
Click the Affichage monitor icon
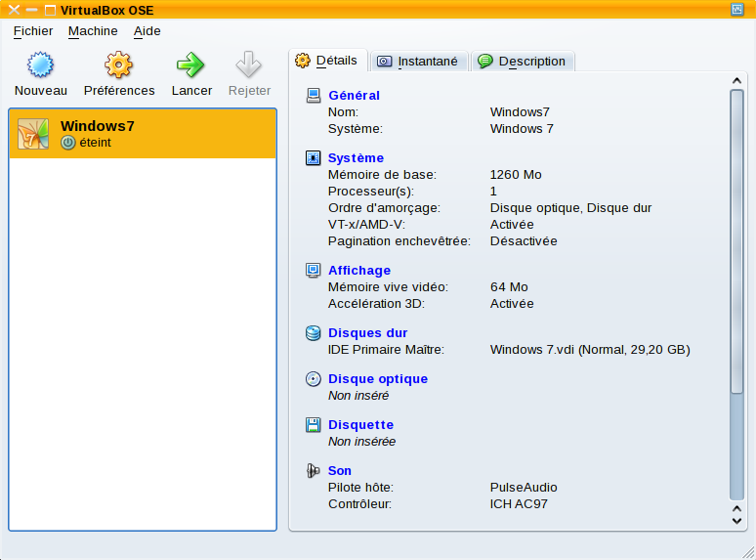[x=314, y=270]
